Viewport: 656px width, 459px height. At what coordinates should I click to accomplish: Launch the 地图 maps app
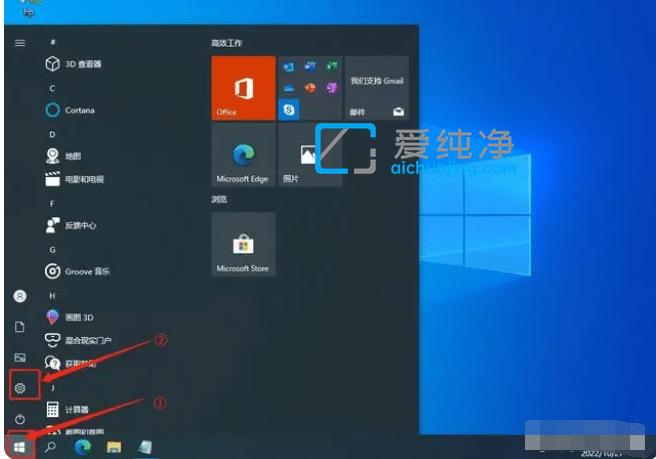click(x=63, y=156)
